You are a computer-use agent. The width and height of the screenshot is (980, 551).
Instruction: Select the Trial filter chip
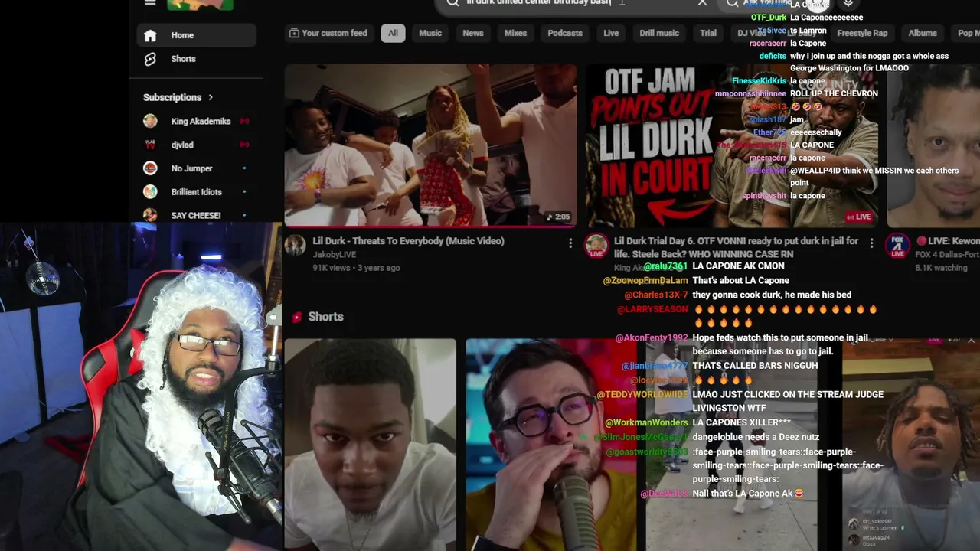(x=708, y=33)
